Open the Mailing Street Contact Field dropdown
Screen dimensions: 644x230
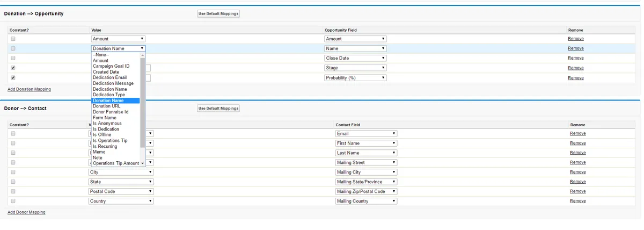point(367,162)
